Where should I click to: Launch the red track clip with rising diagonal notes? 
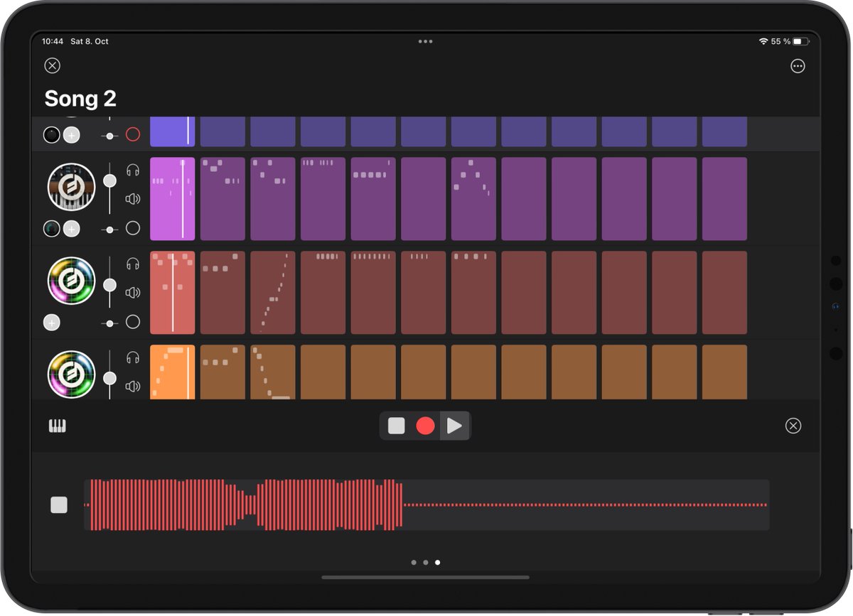pos(273,293)
